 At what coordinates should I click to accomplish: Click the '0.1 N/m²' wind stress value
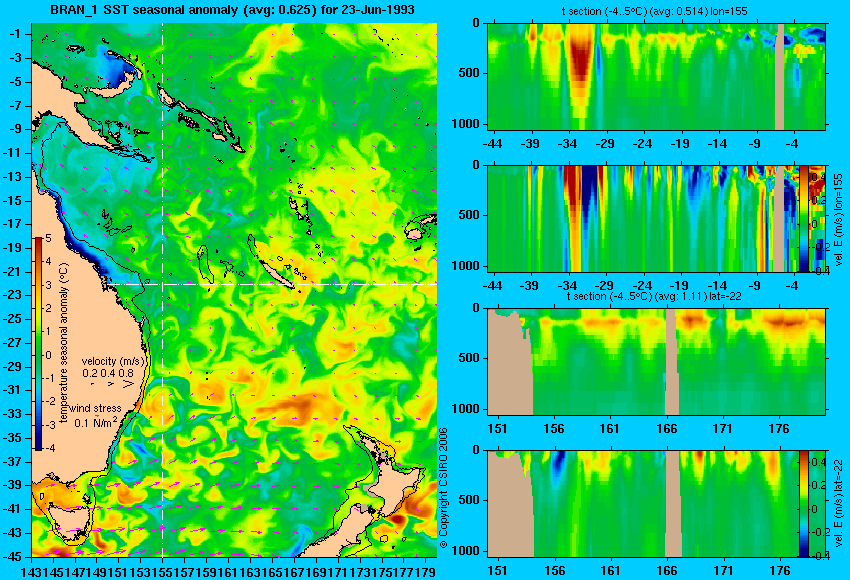point(96,421)
